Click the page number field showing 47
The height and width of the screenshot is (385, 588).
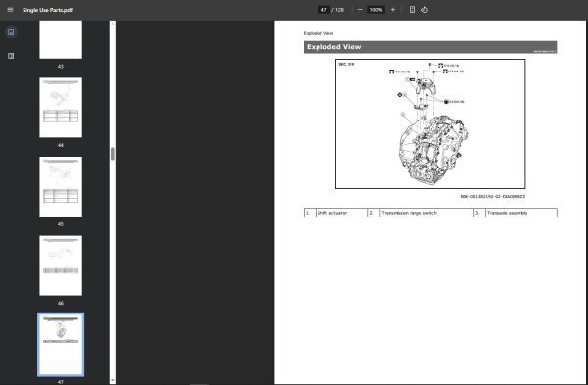[324, 10]
